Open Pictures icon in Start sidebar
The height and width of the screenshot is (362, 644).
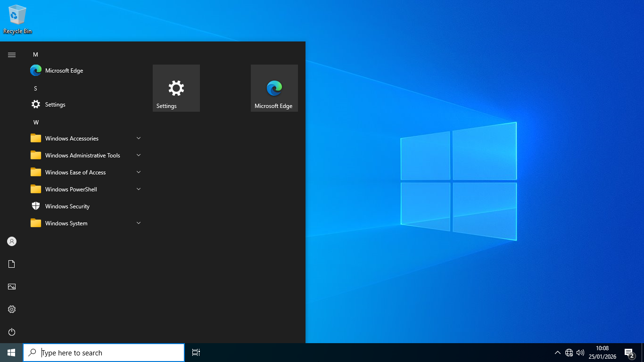click(12, 287)
